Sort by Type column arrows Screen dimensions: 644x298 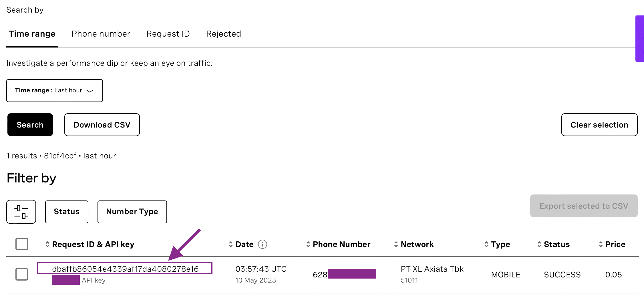coord(486,244)
